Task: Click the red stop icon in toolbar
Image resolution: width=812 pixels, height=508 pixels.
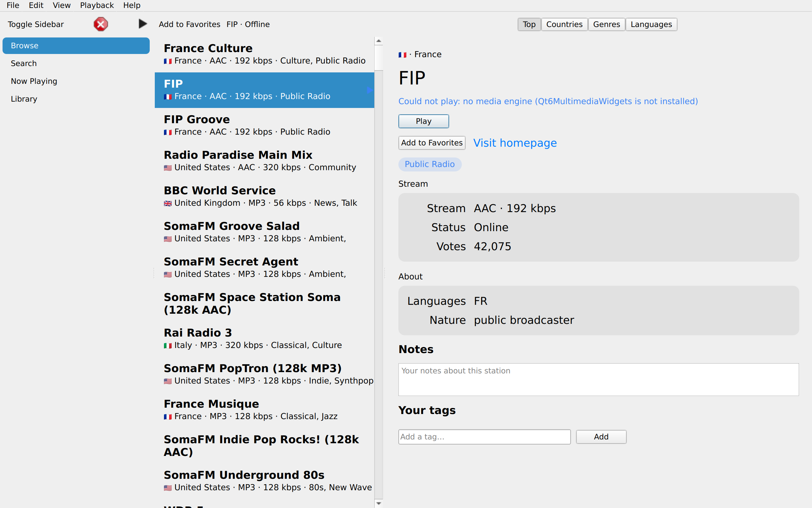Action: coord(101,24)
